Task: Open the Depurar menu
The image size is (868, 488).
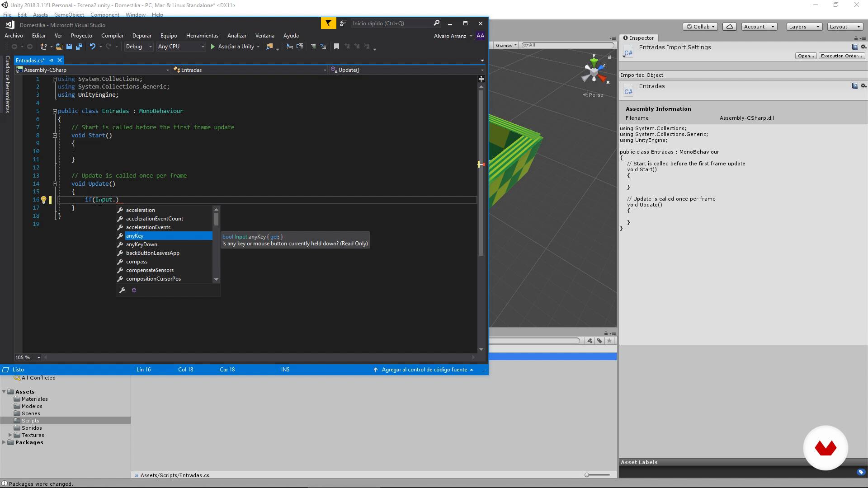Action: tap(142, 36)
